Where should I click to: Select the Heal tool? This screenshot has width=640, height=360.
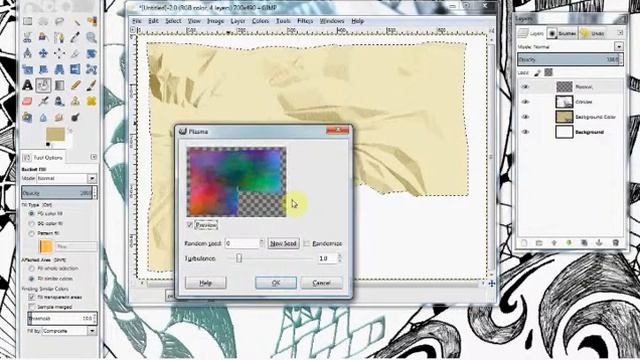point(91,101)
